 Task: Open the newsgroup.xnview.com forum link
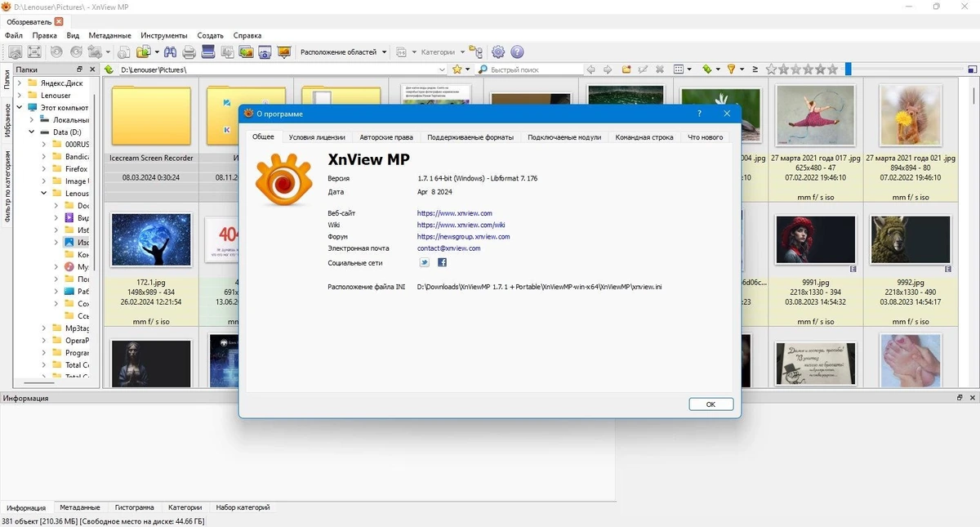tap(463, 236)
